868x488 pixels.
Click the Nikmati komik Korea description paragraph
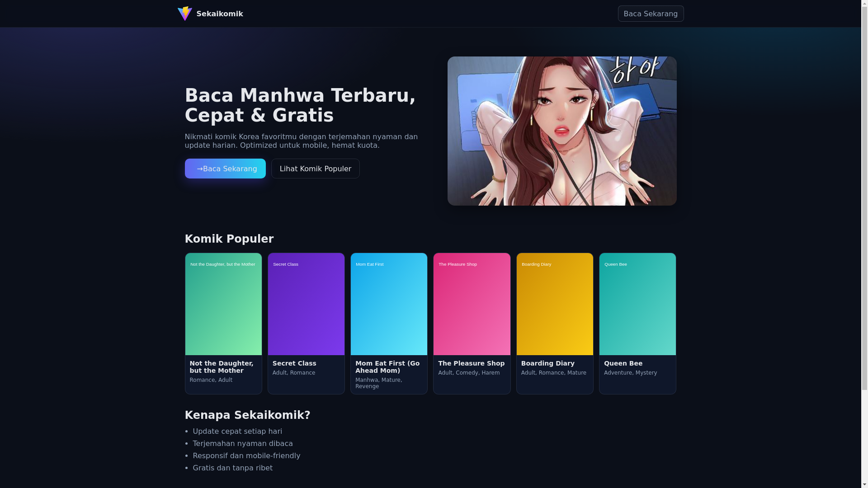point(301,141)
